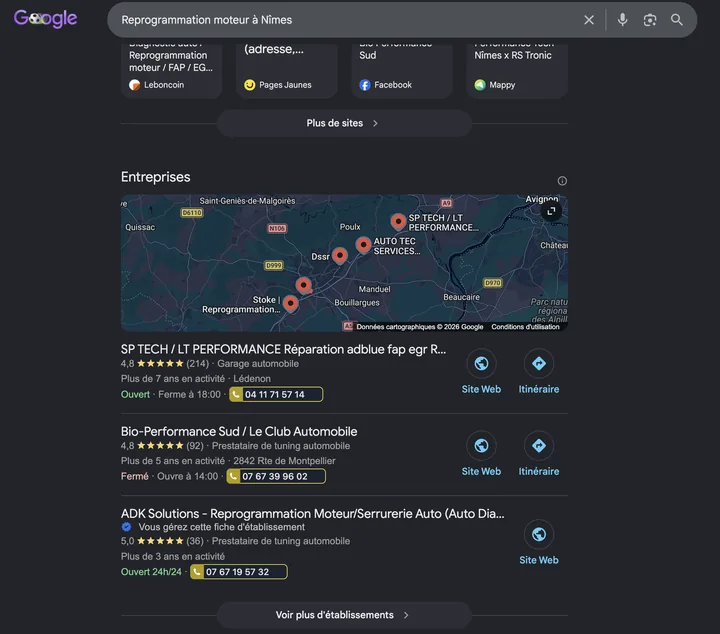Open Conditions d'utilisation on the map
Viewport: 720px width, 634px height.
point(525,327)
